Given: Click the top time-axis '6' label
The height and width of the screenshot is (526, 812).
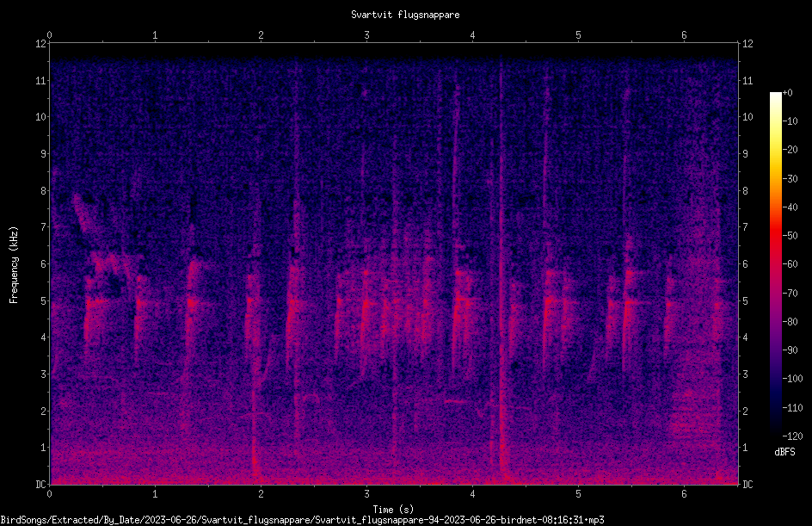Looking at the screenshot, I should [684, 35].
